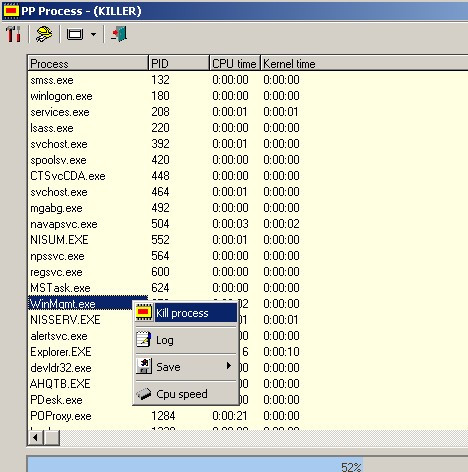Sort by the CPU time column header
Viewport: 468px width, 472px height.
235,63
